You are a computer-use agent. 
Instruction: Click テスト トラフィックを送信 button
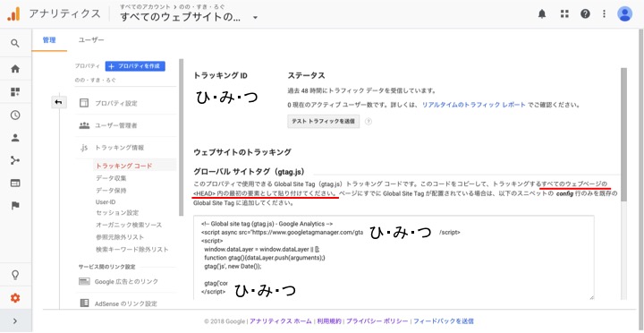click(323, 122)
